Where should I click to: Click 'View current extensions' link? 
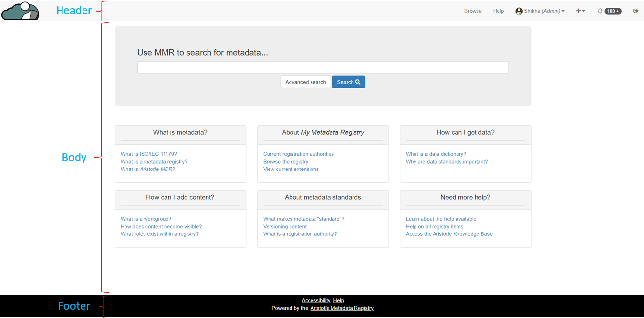(291, 169)
